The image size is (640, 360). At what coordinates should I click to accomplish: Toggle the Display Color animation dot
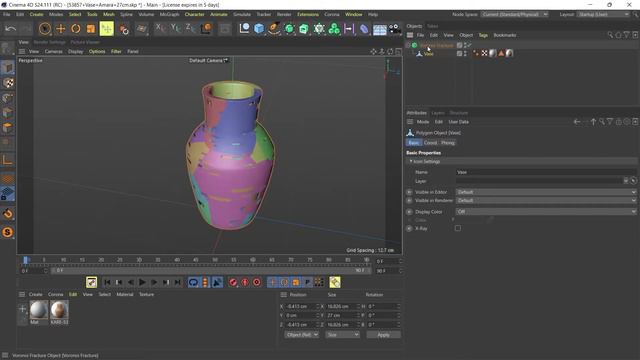click(409, 212)
